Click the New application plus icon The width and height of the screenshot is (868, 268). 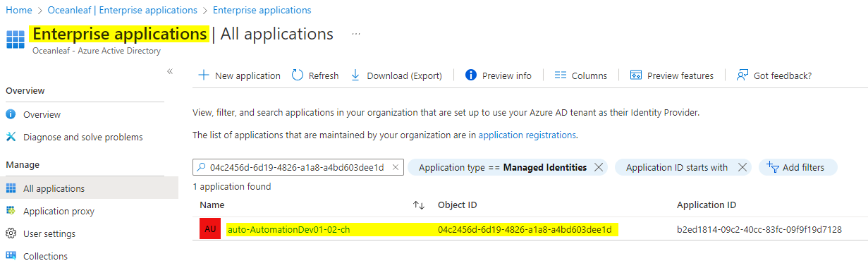[x=203, y=75]
